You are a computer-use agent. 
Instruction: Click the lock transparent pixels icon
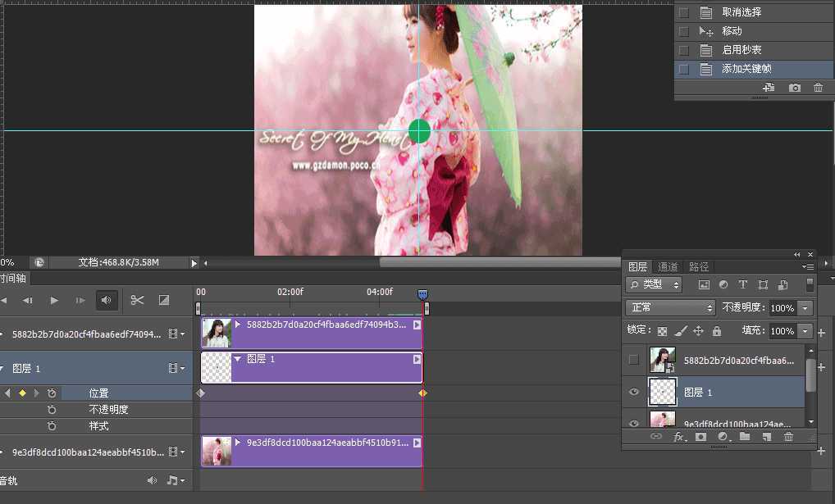coord(662,331)
